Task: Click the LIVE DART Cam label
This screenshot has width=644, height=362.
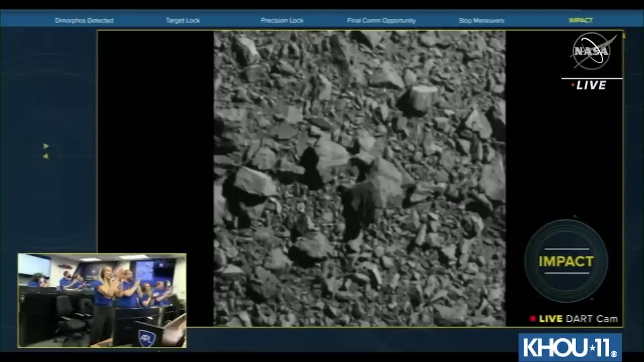Action: tap(574, 319)
